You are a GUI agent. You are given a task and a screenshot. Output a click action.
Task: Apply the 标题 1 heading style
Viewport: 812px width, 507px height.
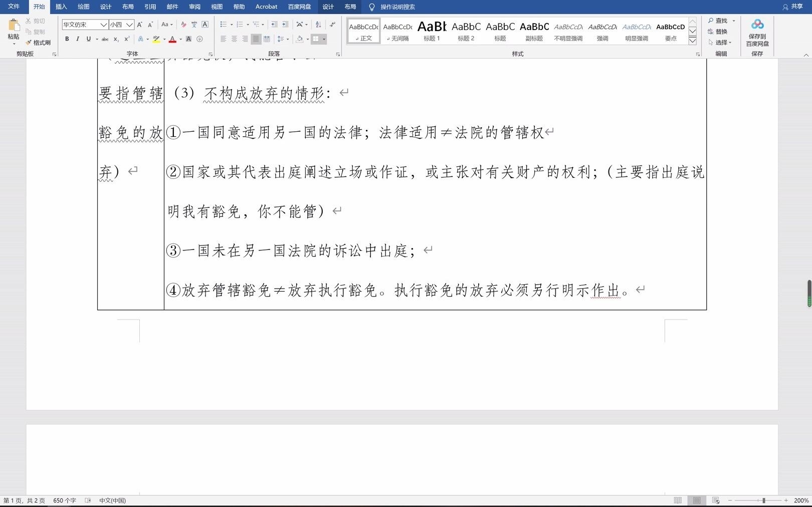(432, 31)
